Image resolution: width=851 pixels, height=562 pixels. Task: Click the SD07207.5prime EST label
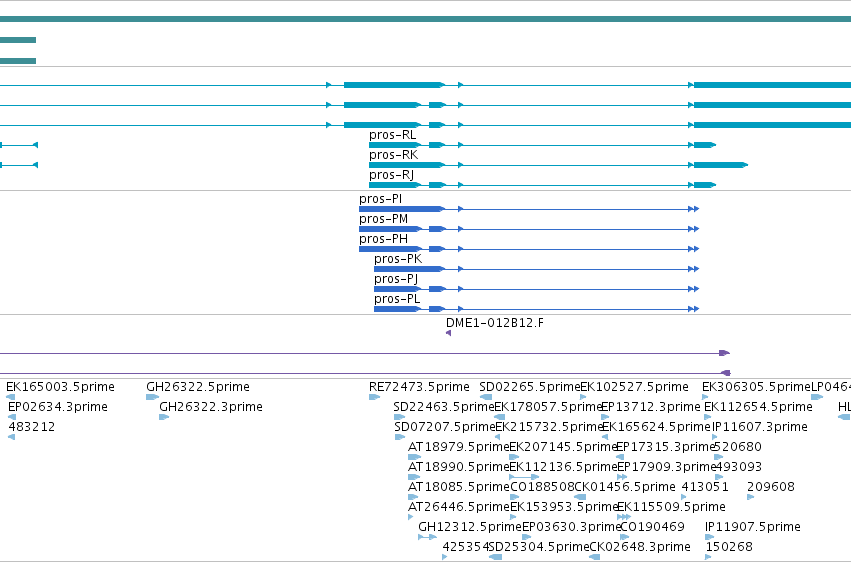coord(445,427)
